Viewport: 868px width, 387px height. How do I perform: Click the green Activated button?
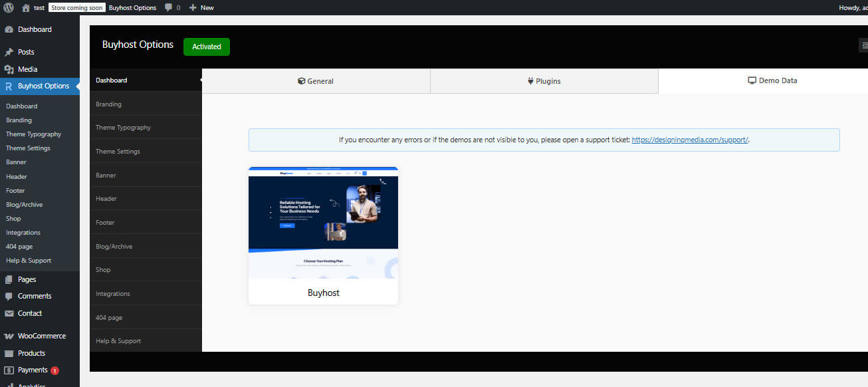coord(207,47)
